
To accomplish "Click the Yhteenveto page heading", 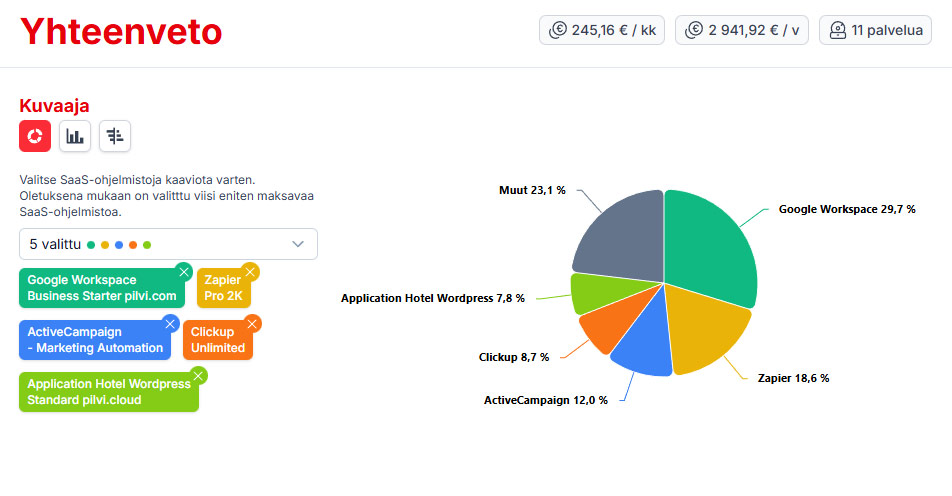I will pyautogui.click(x=121, y=32).
